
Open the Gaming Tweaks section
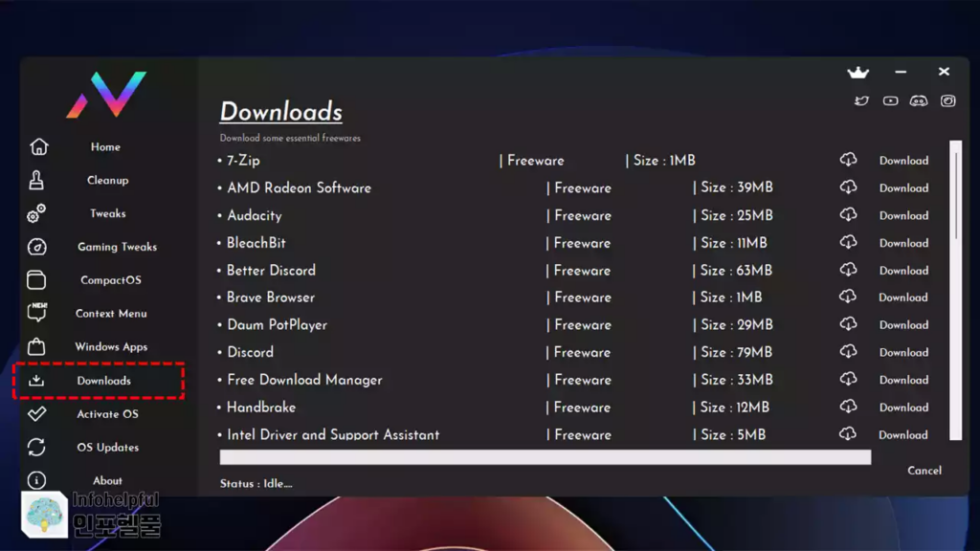coord(117,247)
